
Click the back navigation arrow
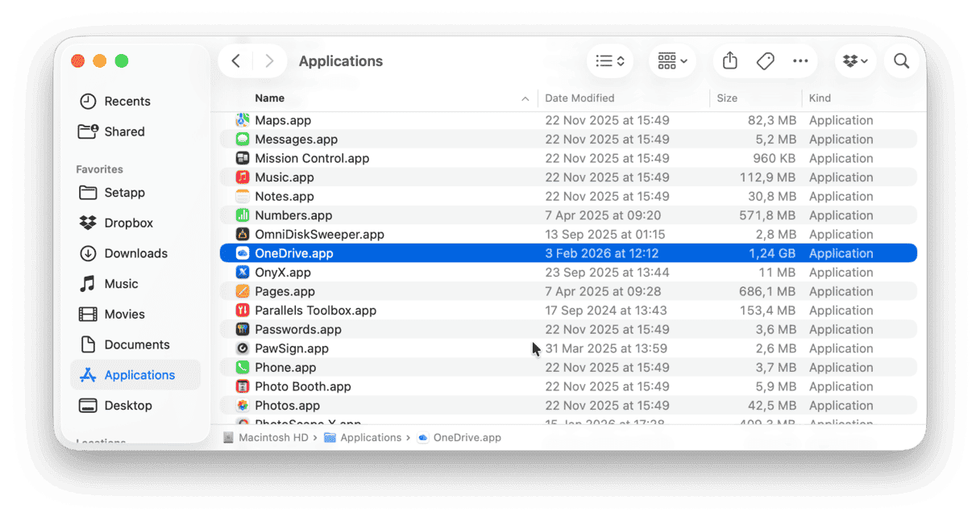pyautogui.click(x=235, y=60)
